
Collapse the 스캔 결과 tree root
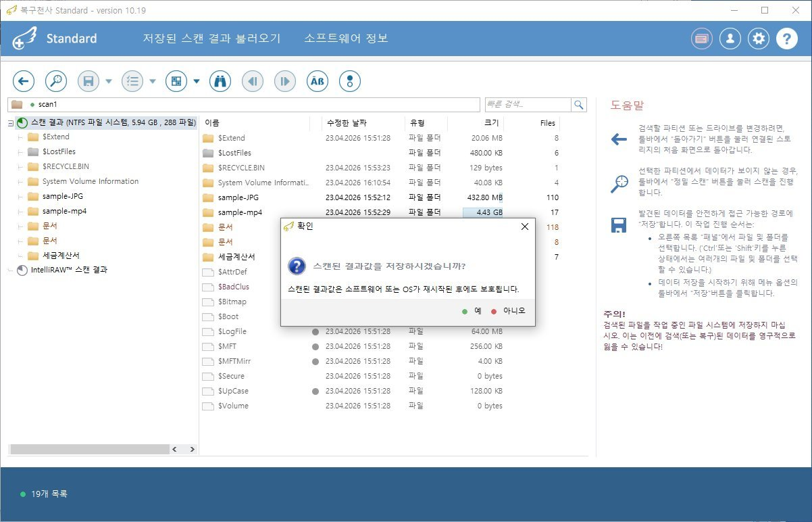pos(11,123)
